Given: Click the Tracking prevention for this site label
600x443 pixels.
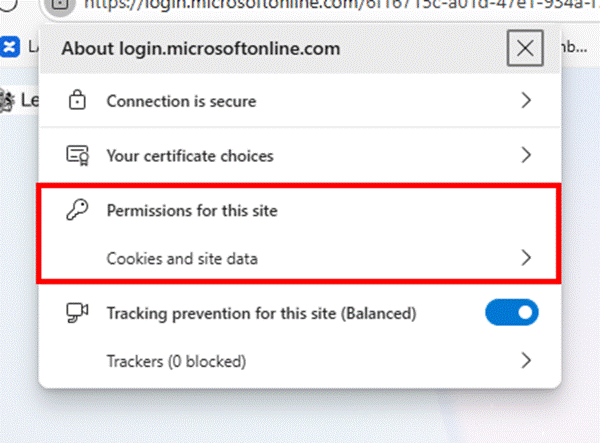Looking at the screenshot, I should click(x=260, y=314).
